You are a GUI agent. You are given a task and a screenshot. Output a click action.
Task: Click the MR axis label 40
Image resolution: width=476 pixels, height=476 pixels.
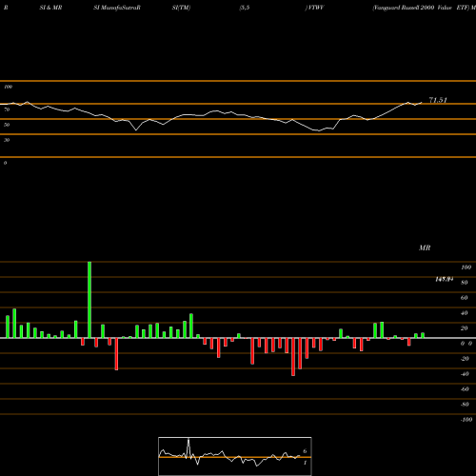465,313
